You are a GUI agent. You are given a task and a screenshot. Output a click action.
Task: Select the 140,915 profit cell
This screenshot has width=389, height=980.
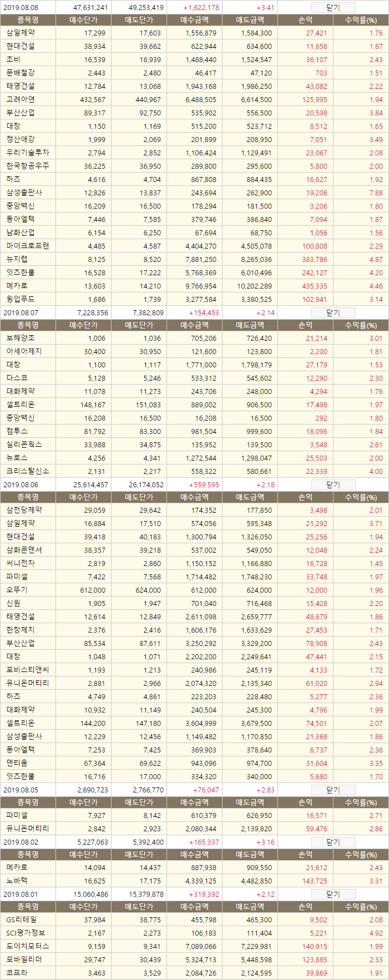[x=315, y=947]
